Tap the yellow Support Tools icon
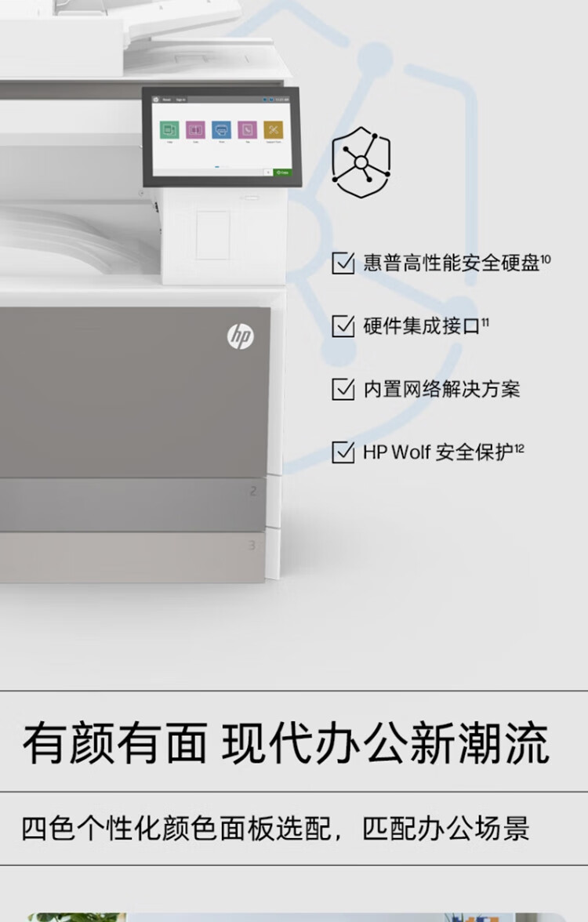Viewport: 588px width, 922px height. click(274, 130)
